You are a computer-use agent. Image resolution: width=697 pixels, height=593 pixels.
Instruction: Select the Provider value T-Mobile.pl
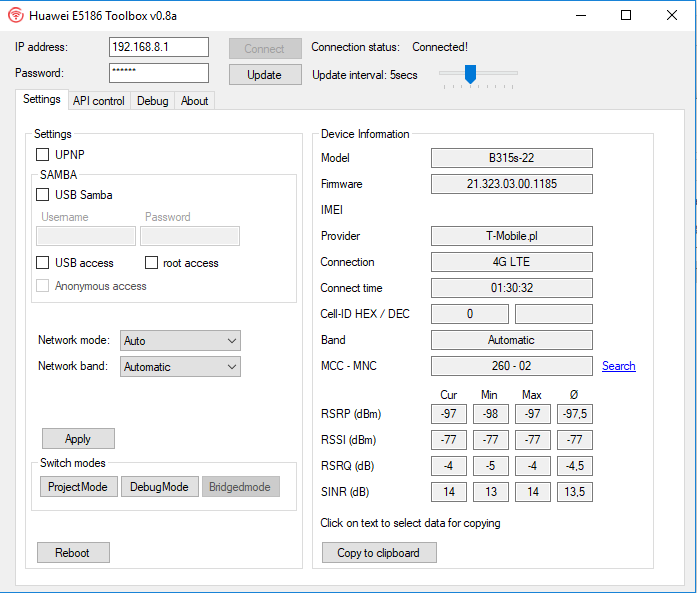(x=512, y=236)
